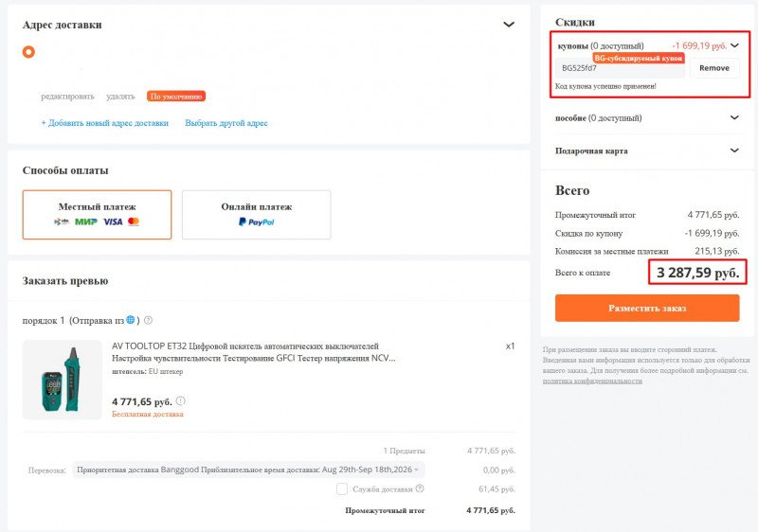Viewport: 758px width, 532px height.
Task: Click the VISA payment icon
Action: tap(113, 222)
